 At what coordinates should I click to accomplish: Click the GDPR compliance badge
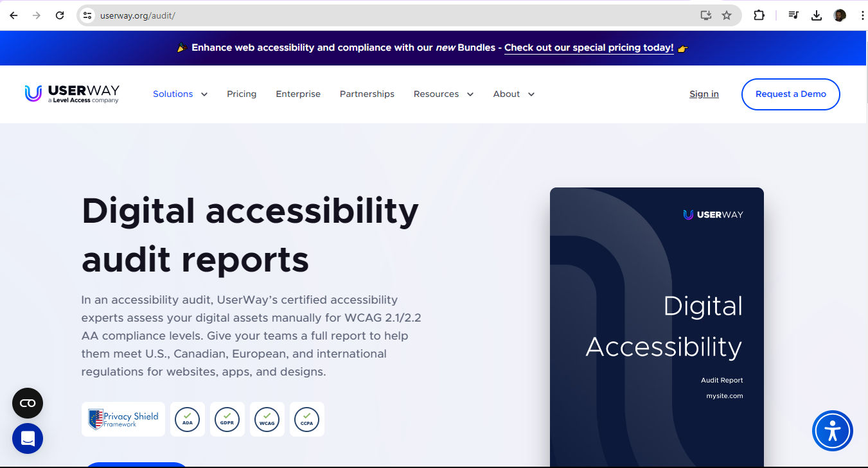pos(227,419)
